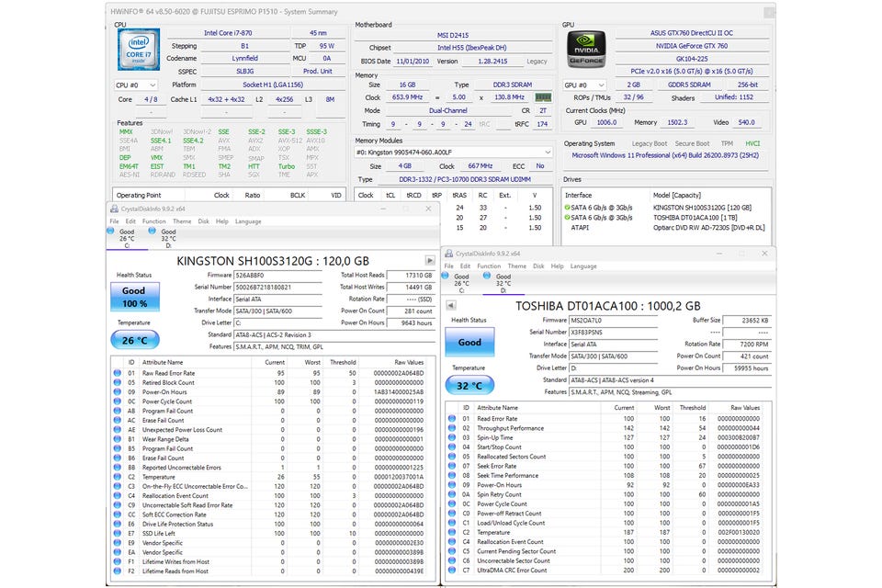Click the Socket H1 (LGA1156) platform field
Screen dimensions: 882x588
click(x=273, y=85)
